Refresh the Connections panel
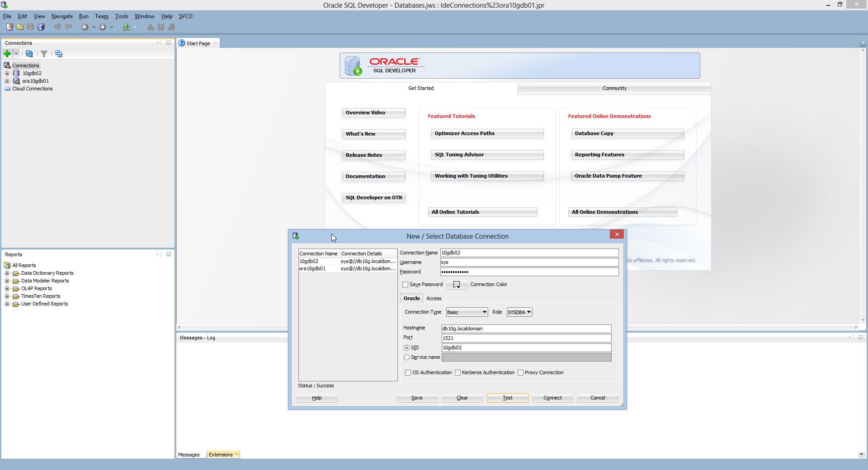 pos(29,54)
